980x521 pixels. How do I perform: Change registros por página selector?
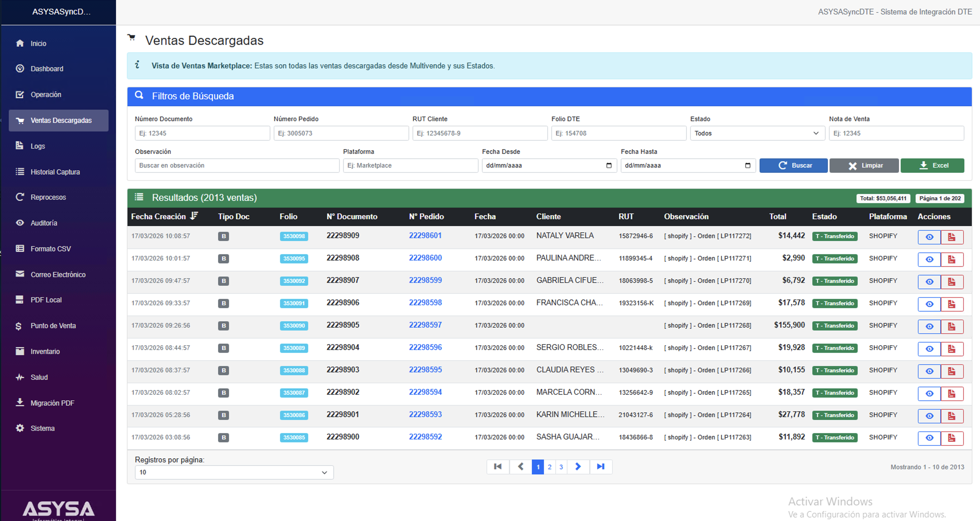pyautogui.click(x=234, y=472)
